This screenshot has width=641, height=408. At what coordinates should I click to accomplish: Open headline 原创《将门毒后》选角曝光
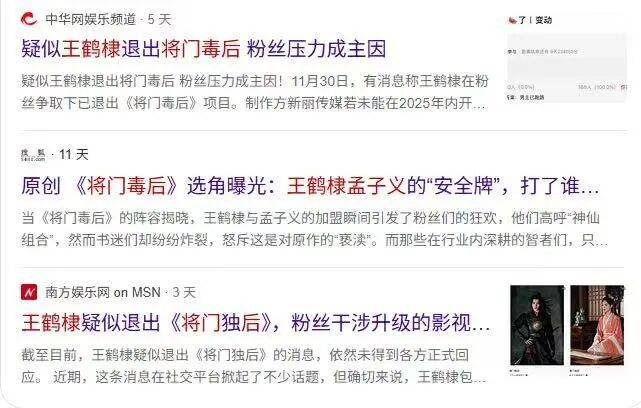pyautogui.click(x=310, y=186)
